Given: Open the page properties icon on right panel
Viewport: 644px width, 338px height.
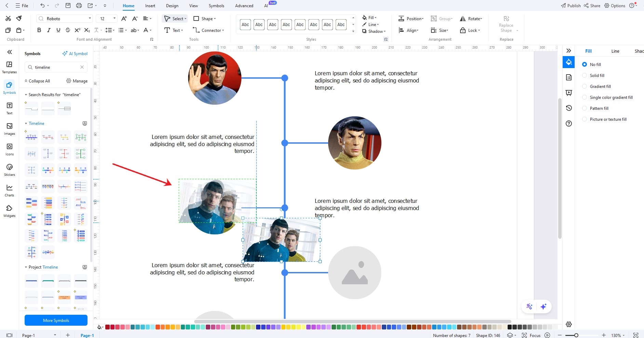Looking at the screenshot, I should [x=569, y=77].
